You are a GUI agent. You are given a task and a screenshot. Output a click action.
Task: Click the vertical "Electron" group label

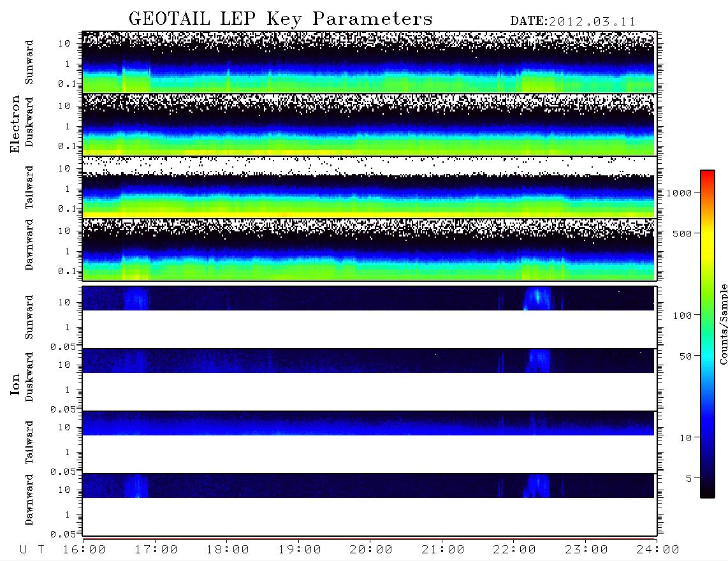click(x=15, y=124)
